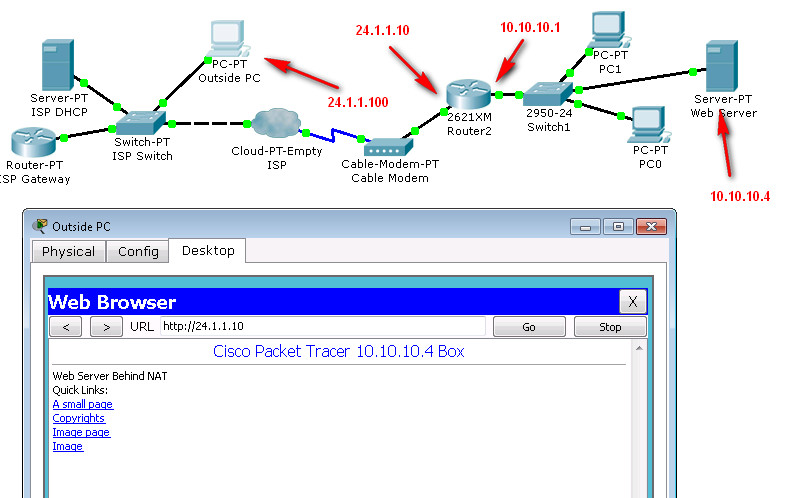The height and width of the screenshot is (498, 803).
Task: Select the ISP Switch device icon
Action: (x=140, y=123)
